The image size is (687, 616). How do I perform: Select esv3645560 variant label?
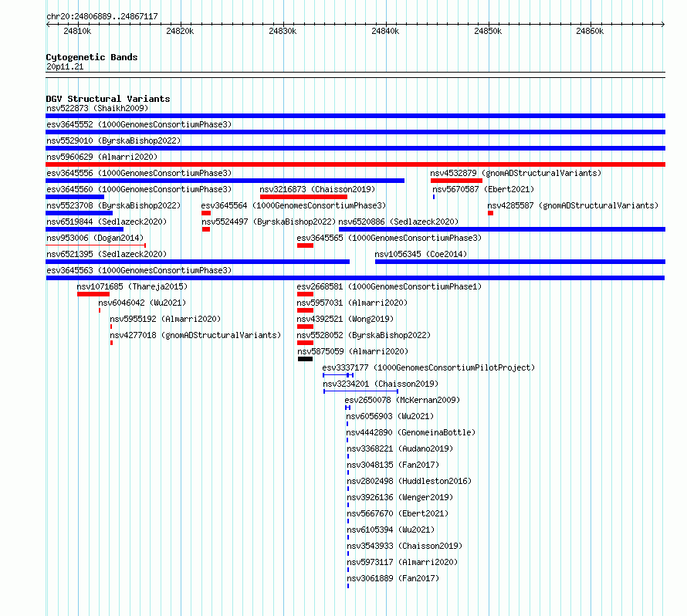[x=139, y=189]
